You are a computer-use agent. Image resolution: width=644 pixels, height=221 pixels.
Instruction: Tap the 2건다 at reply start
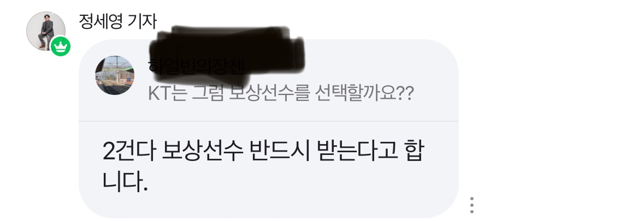pos(128,151)
